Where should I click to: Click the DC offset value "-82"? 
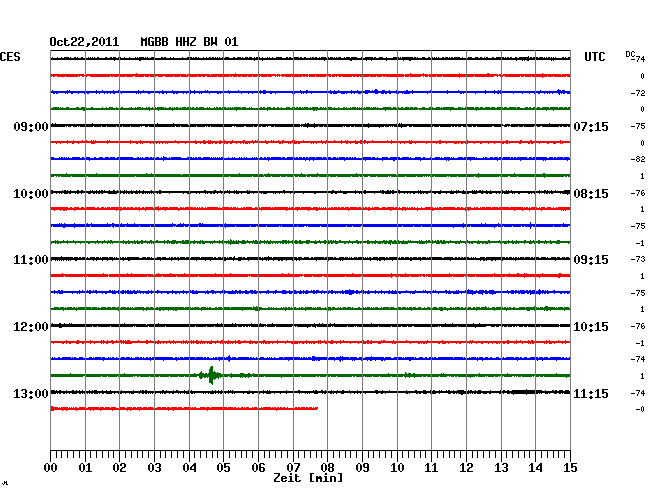click(638, 160)
